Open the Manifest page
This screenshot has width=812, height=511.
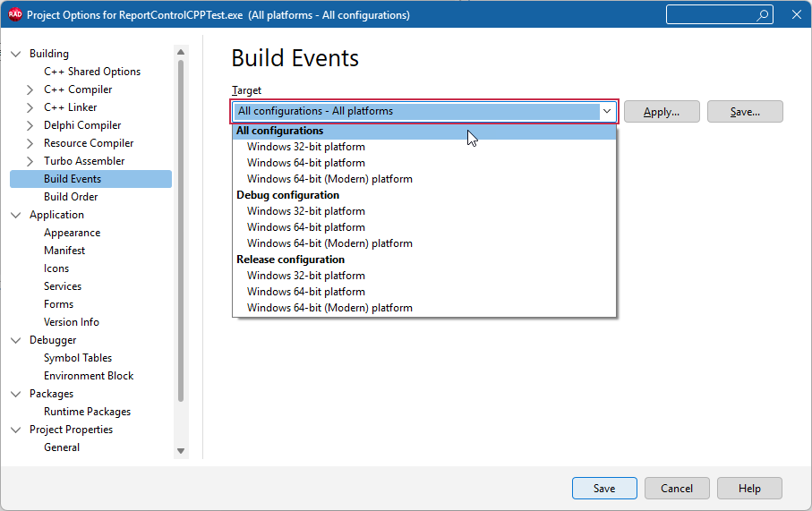64,251
